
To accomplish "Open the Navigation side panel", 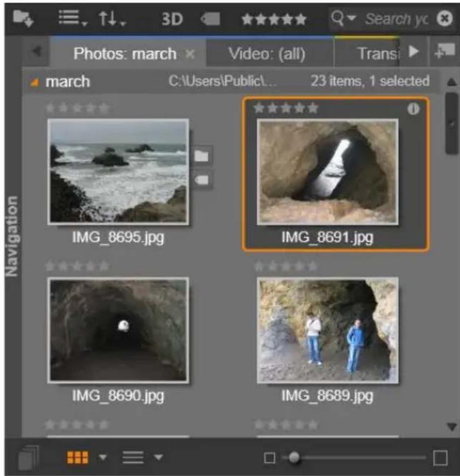I will 11,236.
